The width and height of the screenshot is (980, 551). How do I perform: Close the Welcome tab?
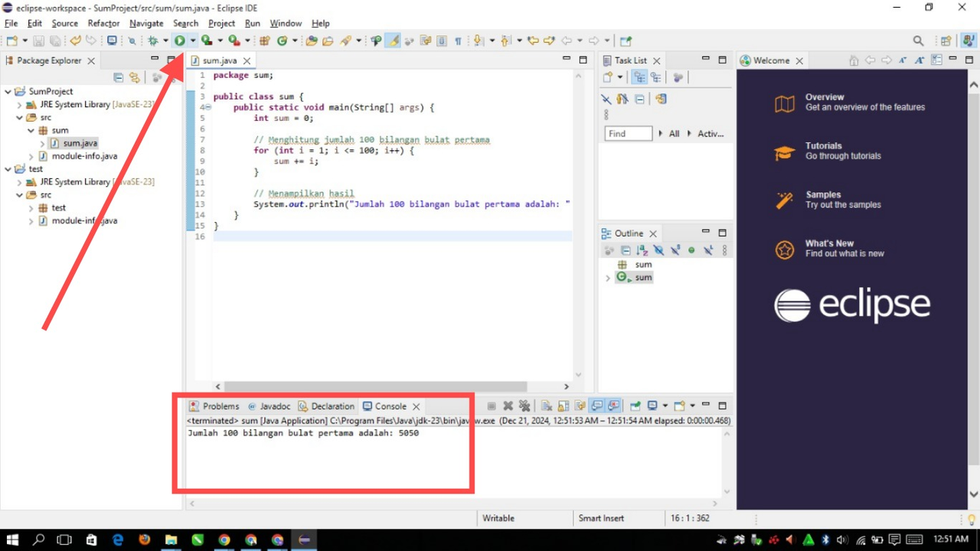pyautogui.click(x=799, y=60)
